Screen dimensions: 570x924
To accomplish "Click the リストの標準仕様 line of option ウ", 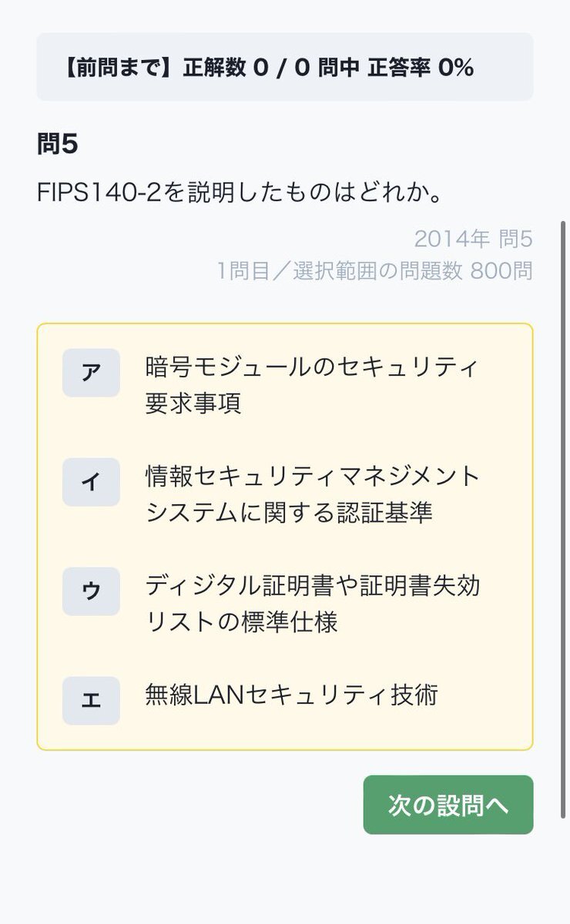I will 241,622.
